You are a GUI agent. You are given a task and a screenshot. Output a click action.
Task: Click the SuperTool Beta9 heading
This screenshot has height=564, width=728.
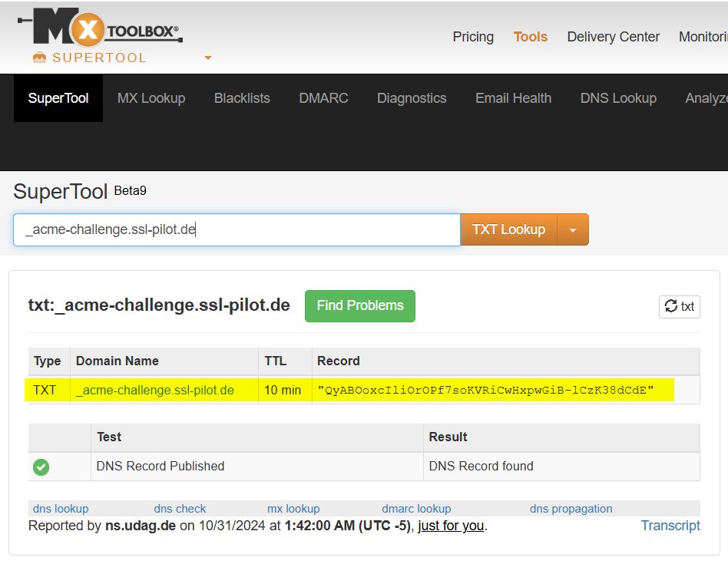tap(80, 191)
